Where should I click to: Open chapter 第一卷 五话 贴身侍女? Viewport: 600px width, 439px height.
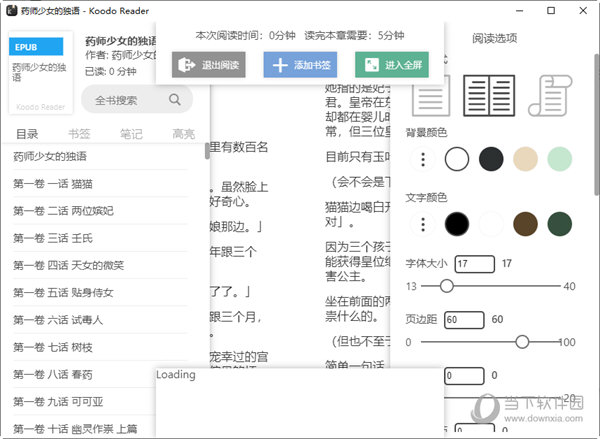[100, 293]
